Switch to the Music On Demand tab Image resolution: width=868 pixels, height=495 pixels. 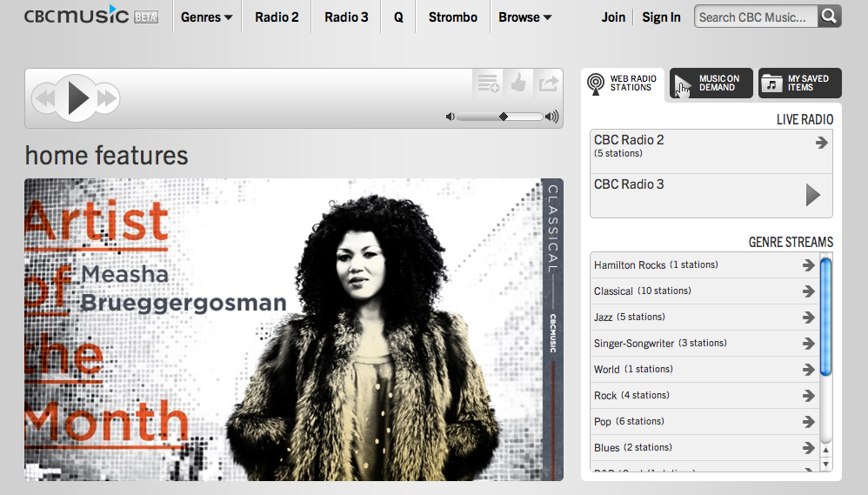click(x=711, y=84)
